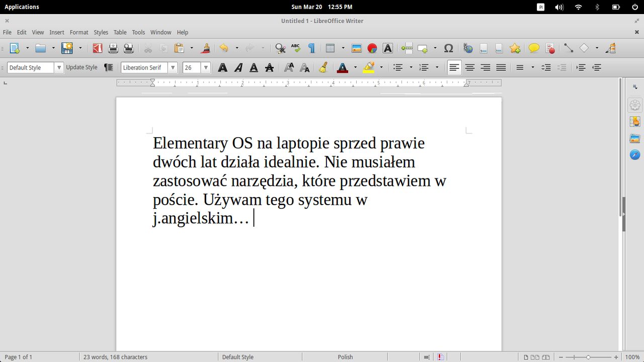Open the Insert menu
644x362 pixels.
click(57, 32)
